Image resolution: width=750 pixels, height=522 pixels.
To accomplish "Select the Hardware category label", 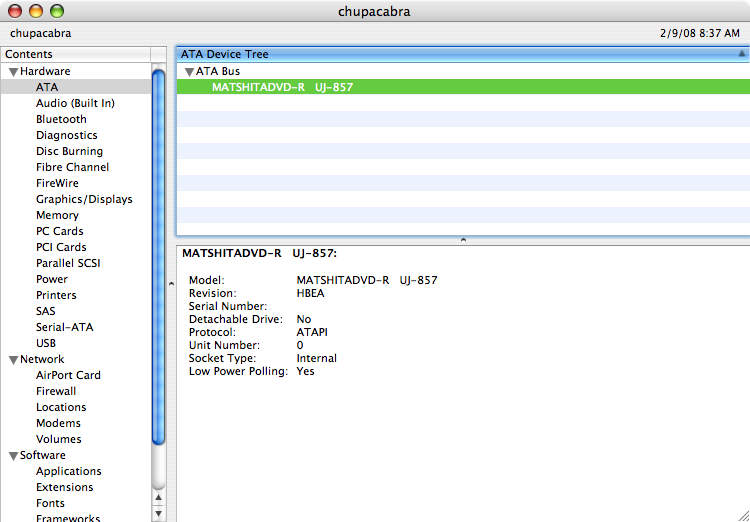I will (45, 71).
